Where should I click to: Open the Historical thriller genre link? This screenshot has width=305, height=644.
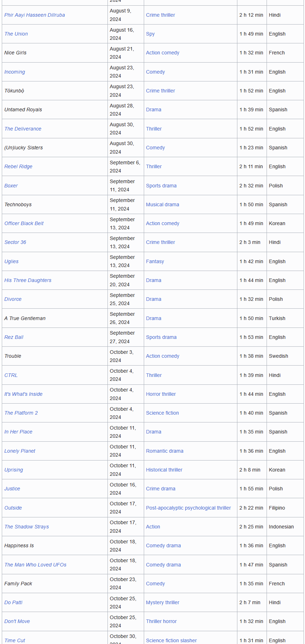(x=164, y=470)
